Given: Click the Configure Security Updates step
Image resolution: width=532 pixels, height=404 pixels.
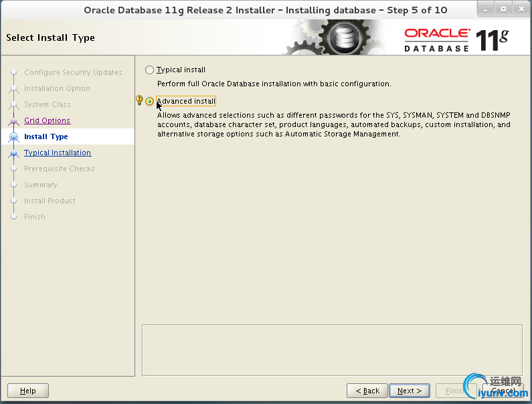Looking at the screenshot, I should coord(73,72).
